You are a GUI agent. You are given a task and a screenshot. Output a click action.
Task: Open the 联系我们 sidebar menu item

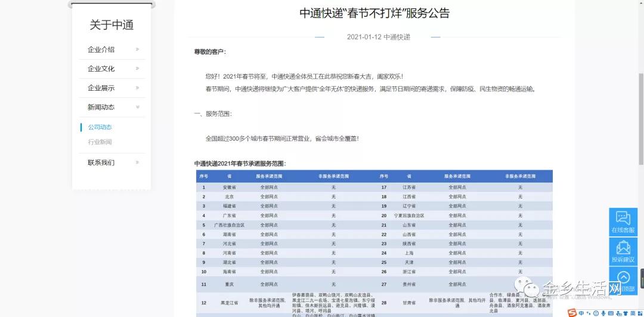pyautogui.click(x=101, y=162)
